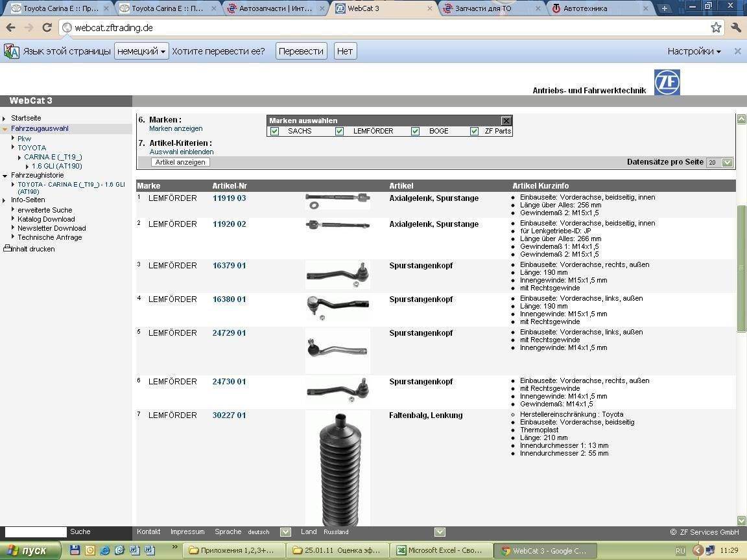Toggle the LEMFÖRDER brand checkbox

click(339, 131)
